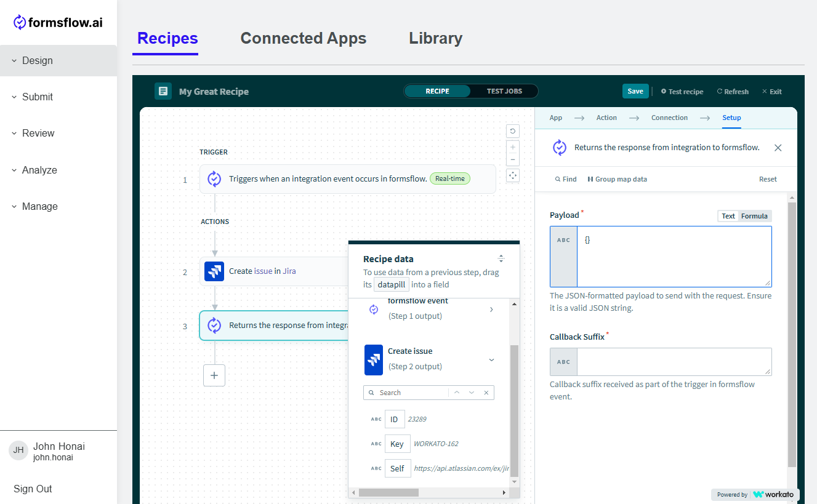Viewport: 817px width, 504px height.
Task: Click the formsflow trigger step icon
Action: pyautogui.click(x=214, y=179)
